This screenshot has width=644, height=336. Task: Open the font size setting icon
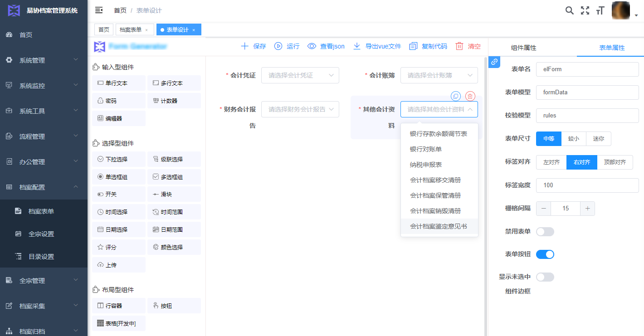coord(600,10)
